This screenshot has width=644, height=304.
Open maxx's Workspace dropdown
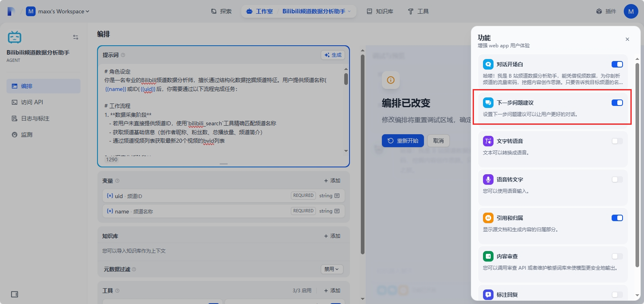(58, 11)
